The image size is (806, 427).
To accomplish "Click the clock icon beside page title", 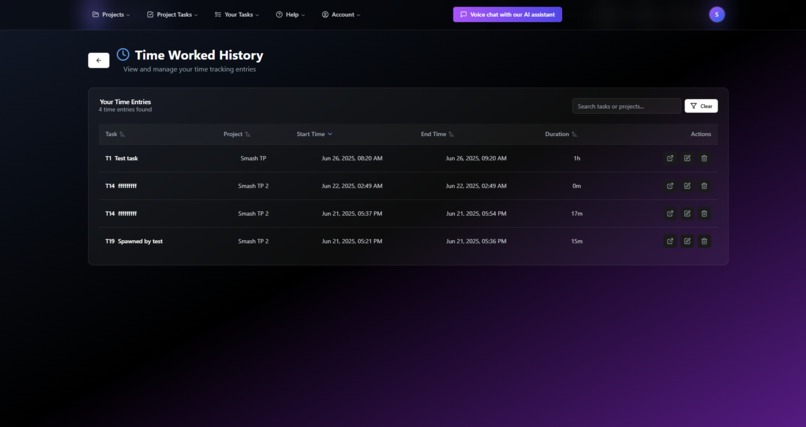I will coord(123,54).
